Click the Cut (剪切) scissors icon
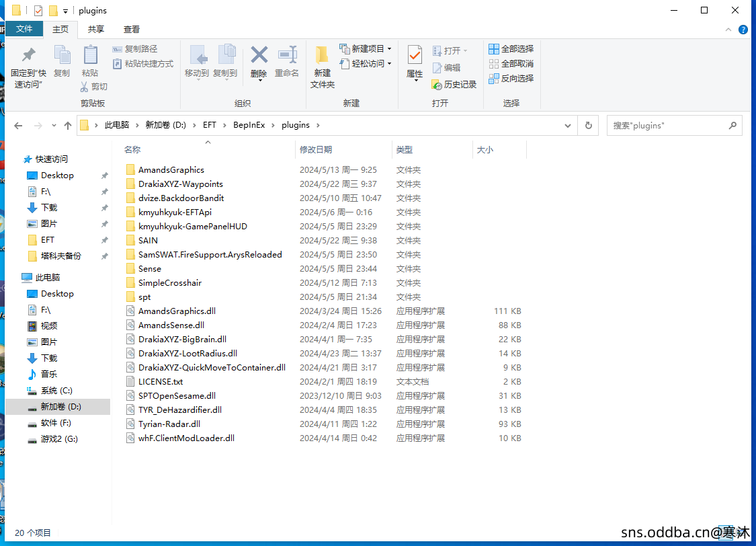This screenshot has width=756, height=546. click(x=85, y=87)
